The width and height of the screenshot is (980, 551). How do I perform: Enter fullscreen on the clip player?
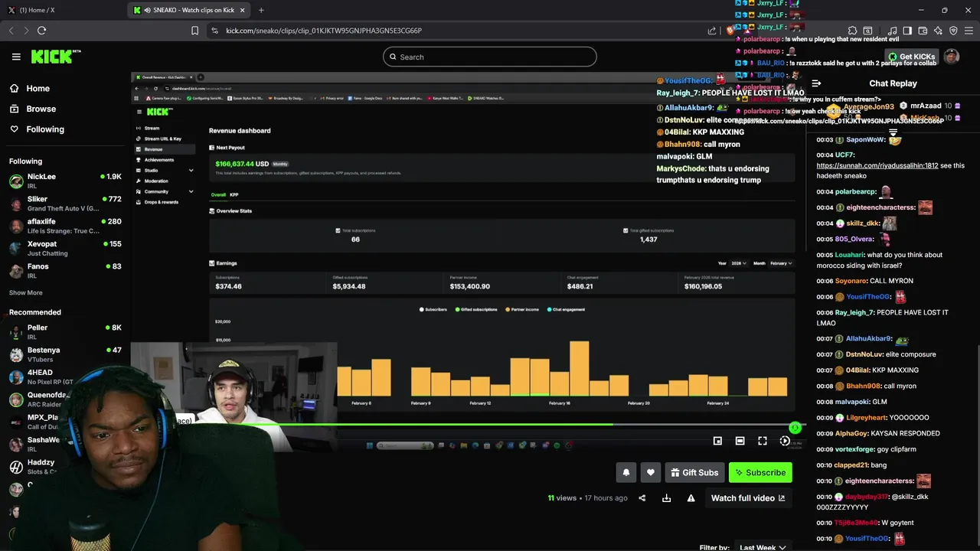[x=762, y=441]
